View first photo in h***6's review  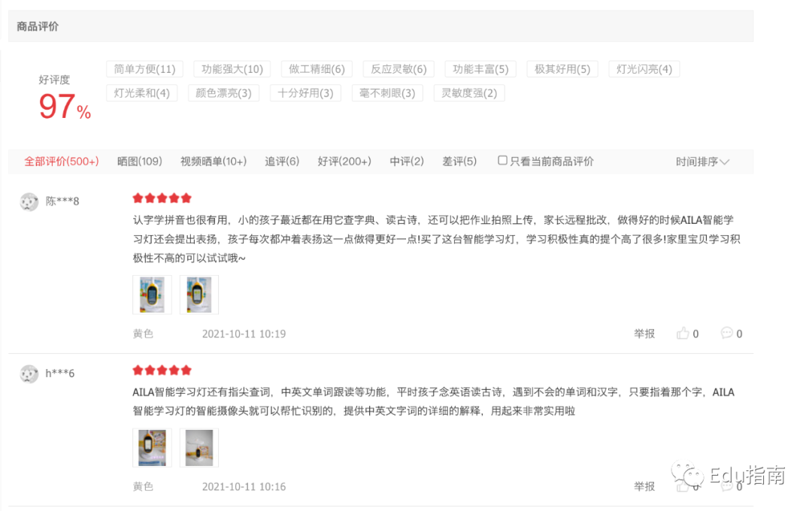click(x=152, y=447)
